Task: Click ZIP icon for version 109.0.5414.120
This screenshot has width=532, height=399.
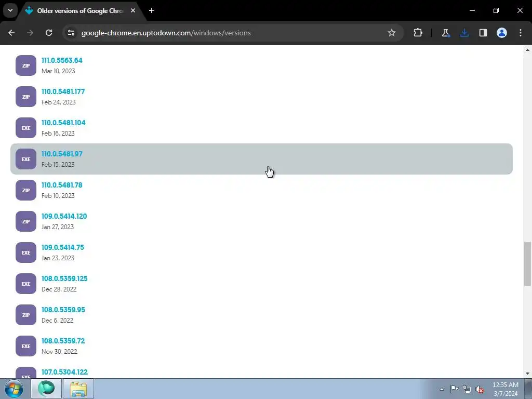Action: 26,221
